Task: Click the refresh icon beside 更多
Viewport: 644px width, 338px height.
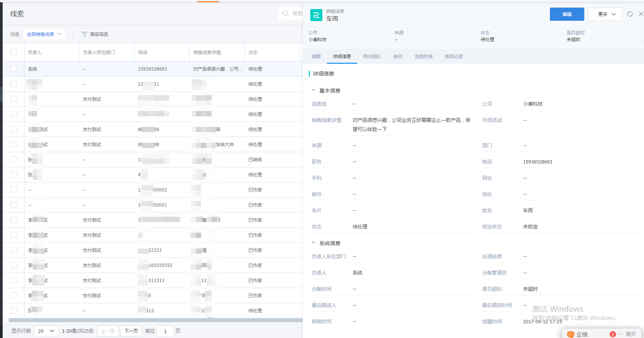Action: point(630,14)
